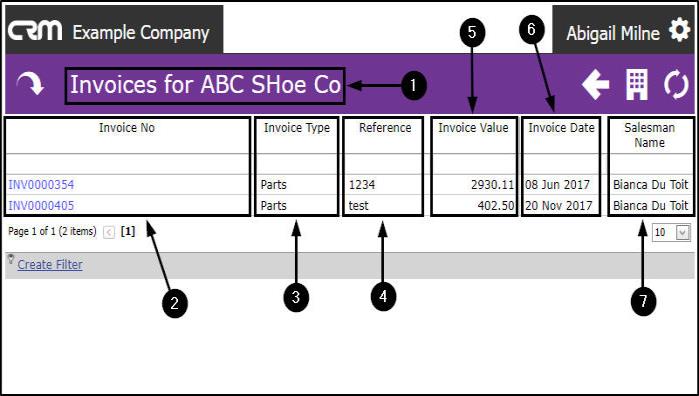Click the Create Filter link
699x396 pixels.
point(50,264)
